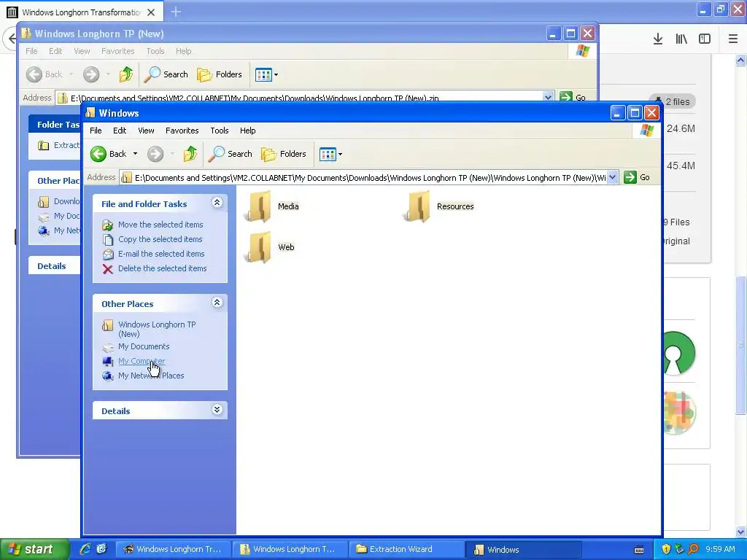Click the Windows Start button
This screenshot has height=560, width=747.
pyautogui.click(x=34, y=549)
